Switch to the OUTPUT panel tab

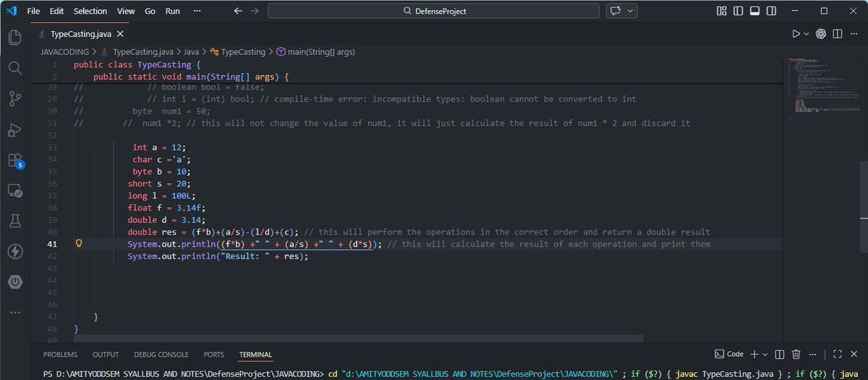coord(106,355)
